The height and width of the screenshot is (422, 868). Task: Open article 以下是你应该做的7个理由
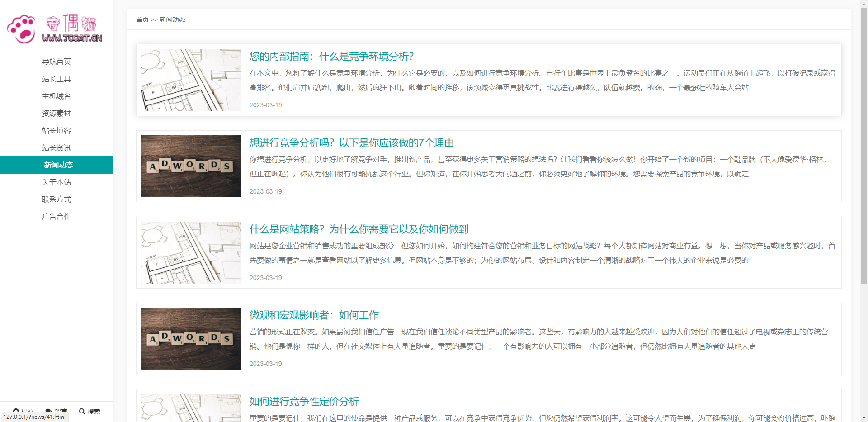click(351, 142)
